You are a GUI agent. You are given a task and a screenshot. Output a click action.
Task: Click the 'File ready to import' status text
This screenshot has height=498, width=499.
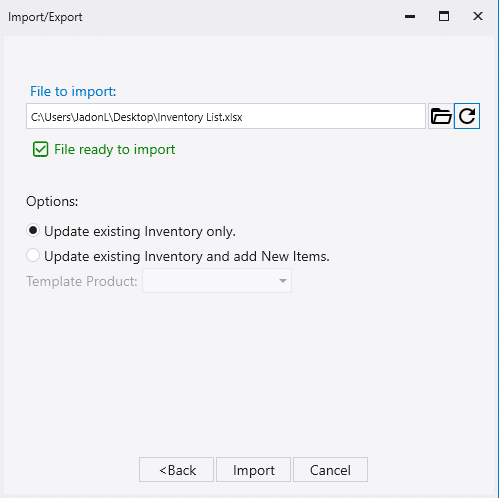(114, 149)
